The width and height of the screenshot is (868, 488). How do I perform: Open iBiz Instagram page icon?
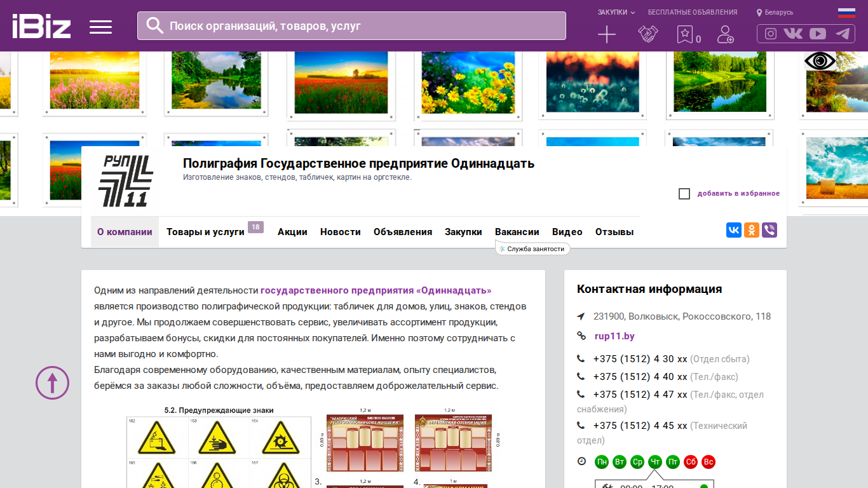(x=771, y=34)
